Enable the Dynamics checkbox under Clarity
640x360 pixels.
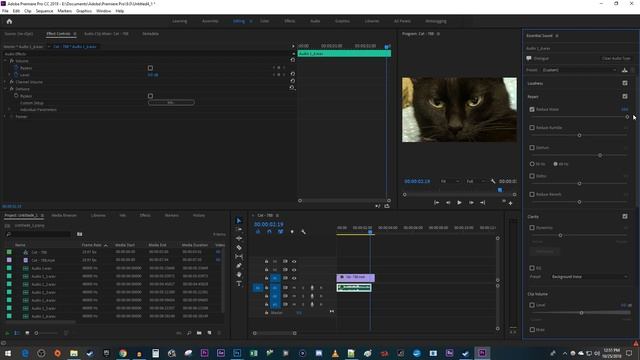click(x=532, y=228)
